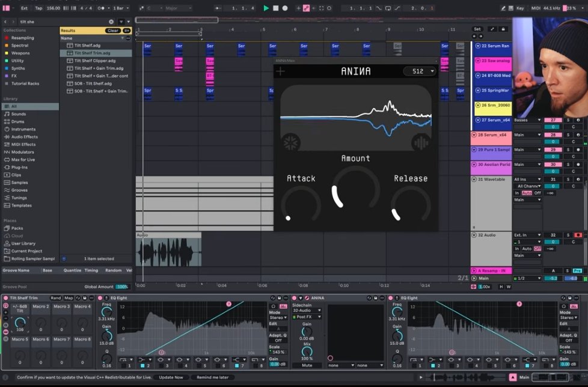Open the User Library place
Viewport: 588px width, 387px height.
point(23,243)
